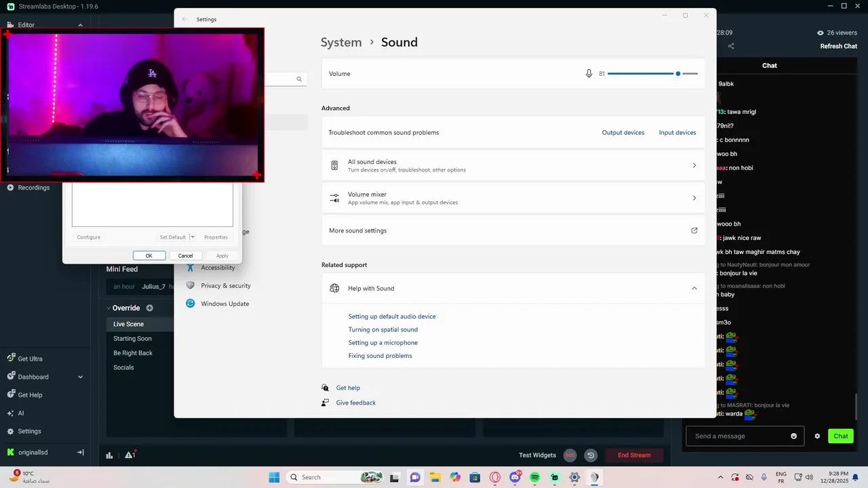868x488 pixels.
Task: Open Windows Start menu
Action: point(274,477)
